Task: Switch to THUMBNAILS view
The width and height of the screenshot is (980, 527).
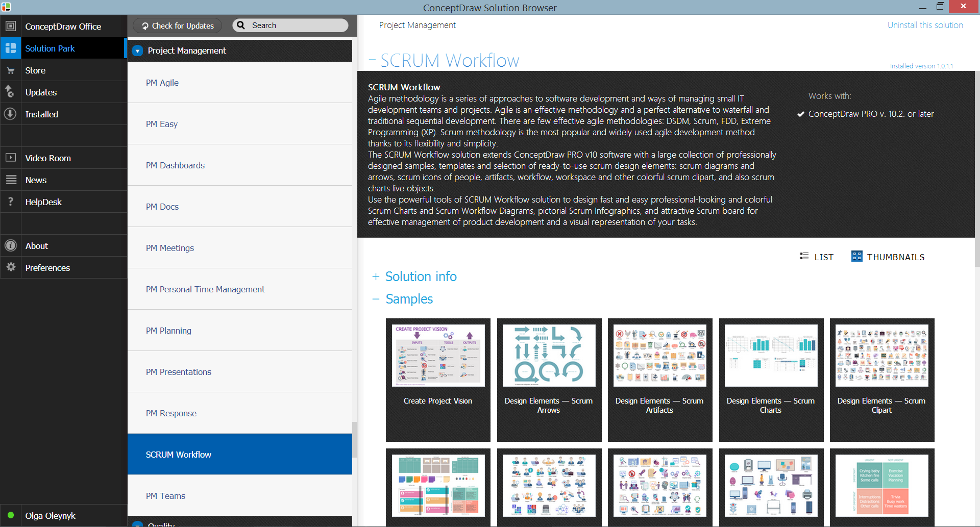Action: pyautogui.click(x=888, y=257)
